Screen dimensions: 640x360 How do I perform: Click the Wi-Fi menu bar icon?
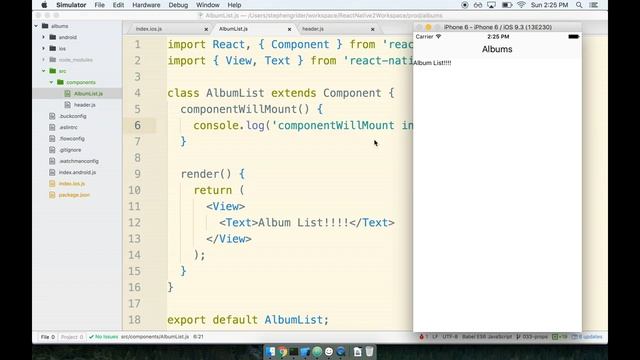click(521, 5)
